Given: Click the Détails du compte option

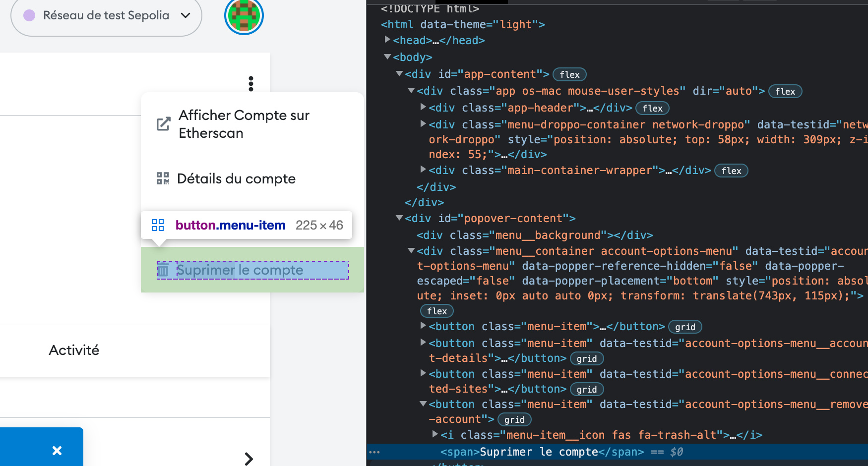Looking at the screenshot, I should 236,178.
